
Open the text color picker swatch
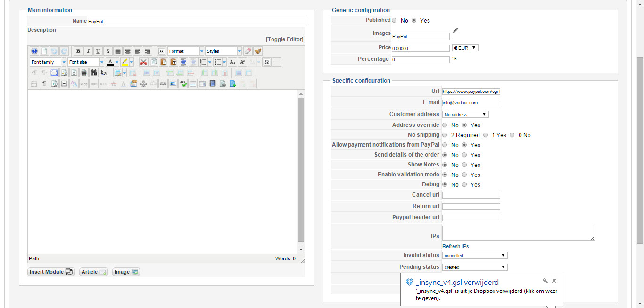coord(110,62)
